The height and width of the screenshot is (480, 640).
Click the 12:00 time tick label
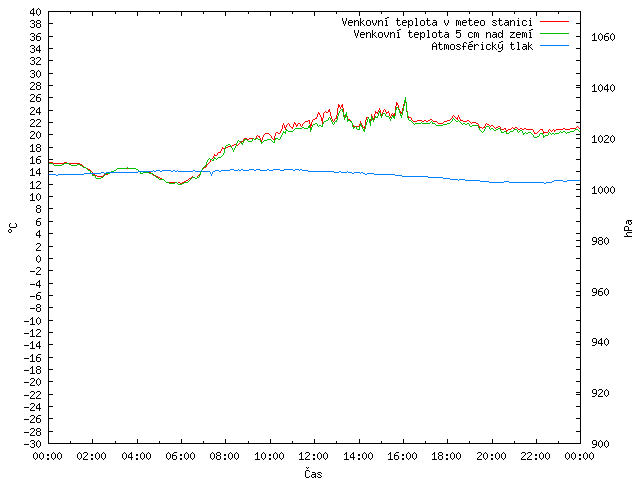313,456
